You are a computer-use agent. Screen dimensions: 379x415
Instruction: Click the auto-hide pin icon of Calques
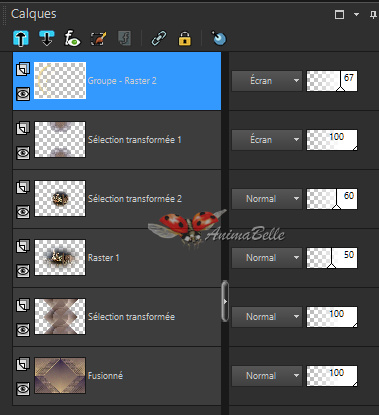[x=373, y=15]
